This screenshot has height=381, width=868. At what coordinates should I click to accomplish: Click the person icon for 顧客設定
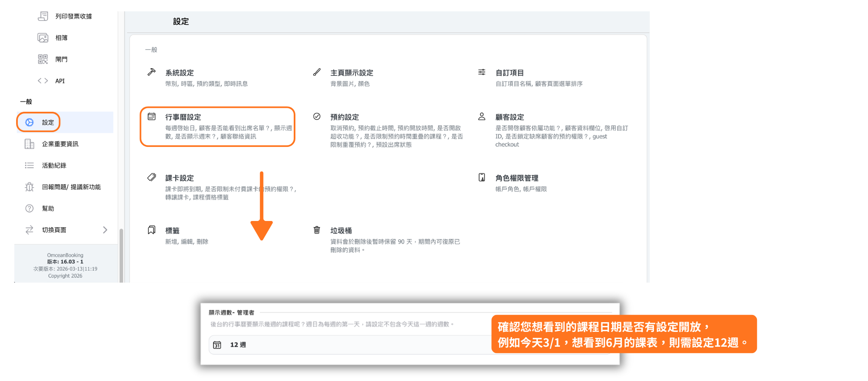click(x=482, y=116)
